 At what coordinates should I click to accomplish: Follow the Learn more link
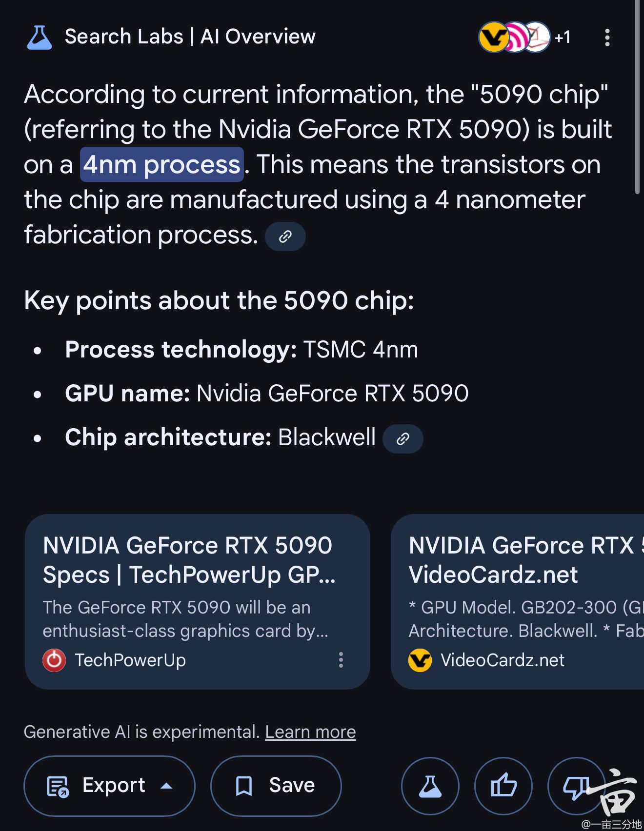[x=310, y=732]
